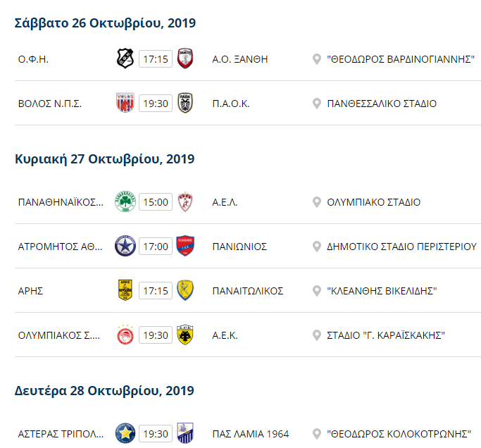This screenshot has width=481, height=448.
Task: Click the Panionios red-blue crest
Action: click(x=185, y=246)
